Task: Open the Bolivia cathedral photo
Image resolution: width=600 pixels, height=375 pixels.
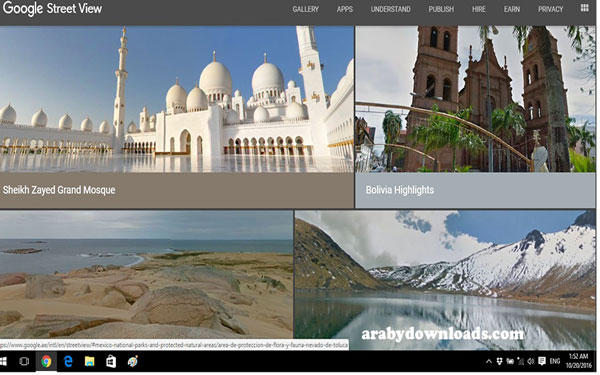Action: [475, 99]
